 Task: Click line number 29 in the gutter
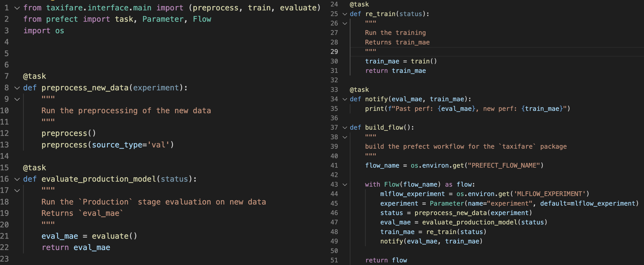334,52
